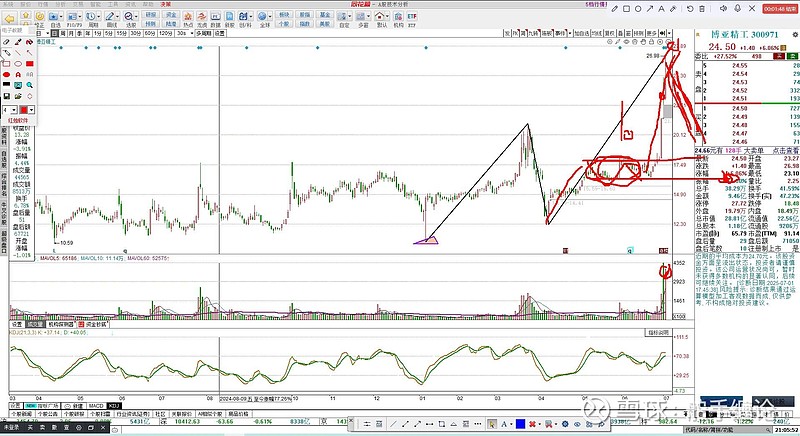This screenshot has height=436, width=800.
Task: Switch chart to 季 quarterly period
Action: tap(79, 33)
